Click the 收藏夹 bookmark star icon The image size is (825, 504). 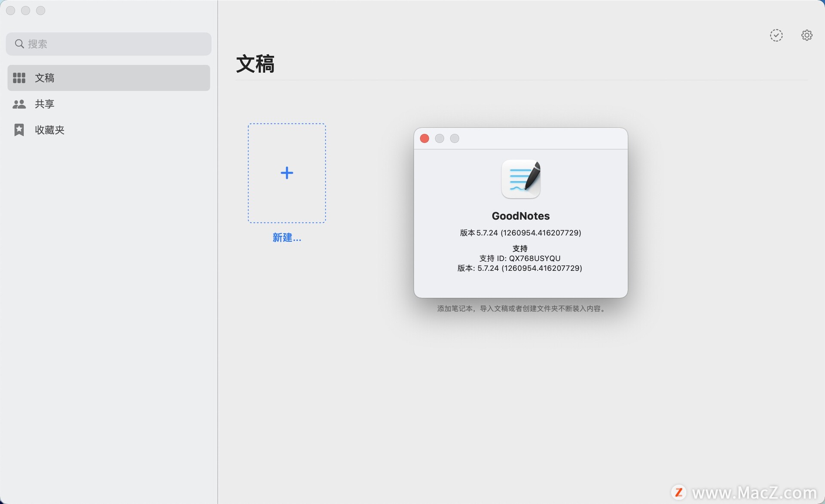point(19,130)
